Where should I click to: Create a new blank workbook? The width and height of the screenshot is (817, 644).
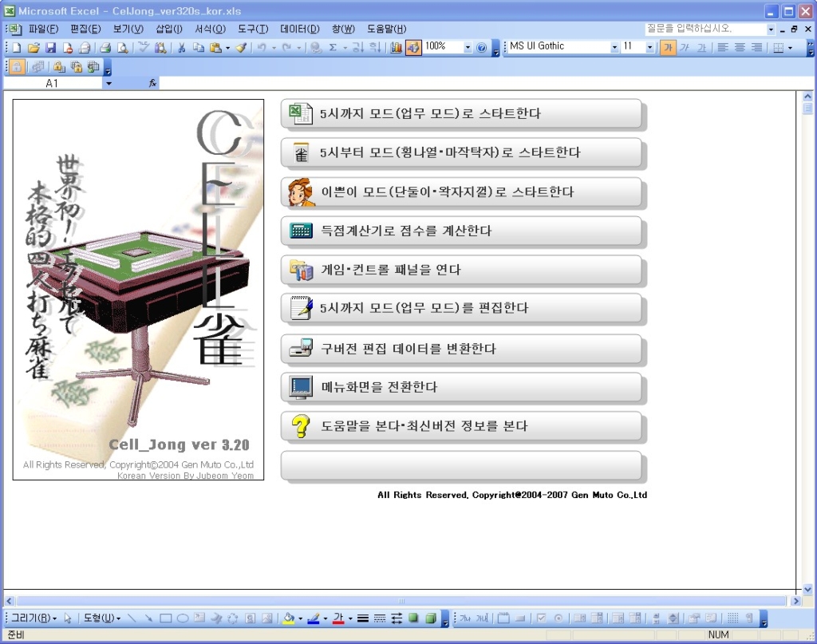point(17,47)
